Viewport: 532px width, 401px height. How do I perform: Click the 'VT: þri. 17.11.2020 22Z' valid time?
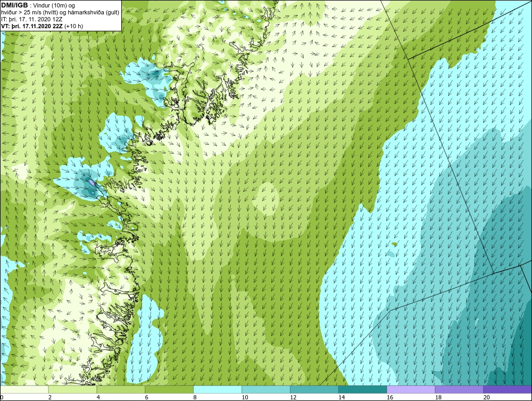(31, 26)
